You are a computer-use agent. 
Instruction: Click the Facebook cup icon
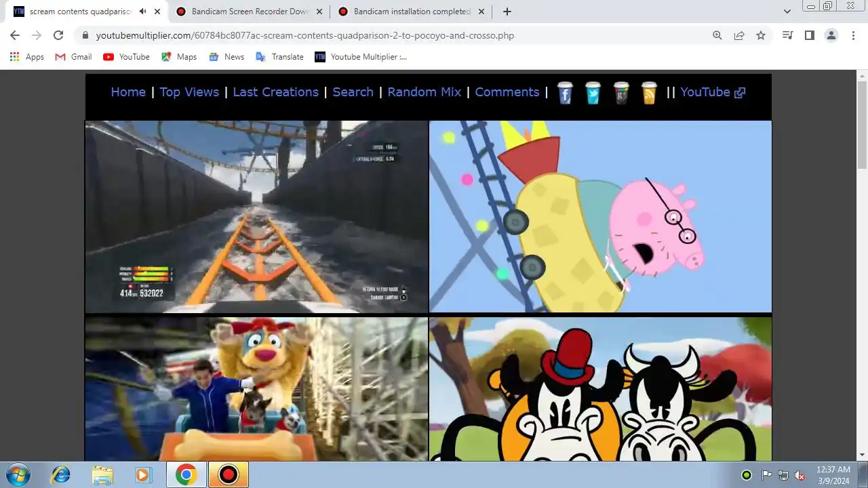coord(565,93)
